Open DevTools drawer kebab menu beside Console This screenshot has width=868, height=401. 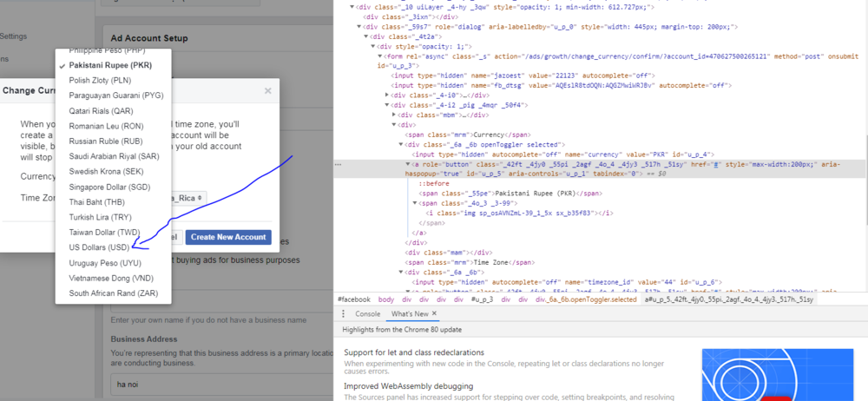click(343, 314)
